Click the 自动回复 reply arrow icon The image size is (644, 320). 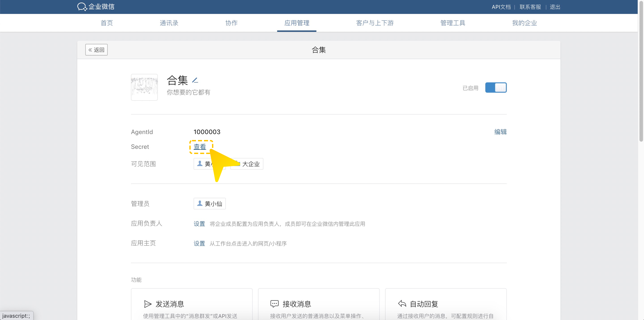(x=402, y=304)
